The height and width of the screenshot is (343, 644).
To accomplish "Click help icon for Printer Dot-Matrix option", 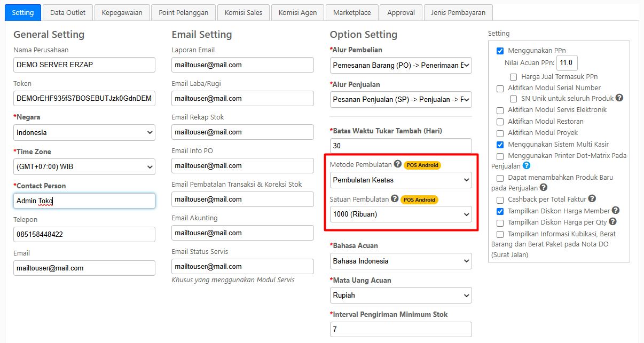I will [527, 166].
